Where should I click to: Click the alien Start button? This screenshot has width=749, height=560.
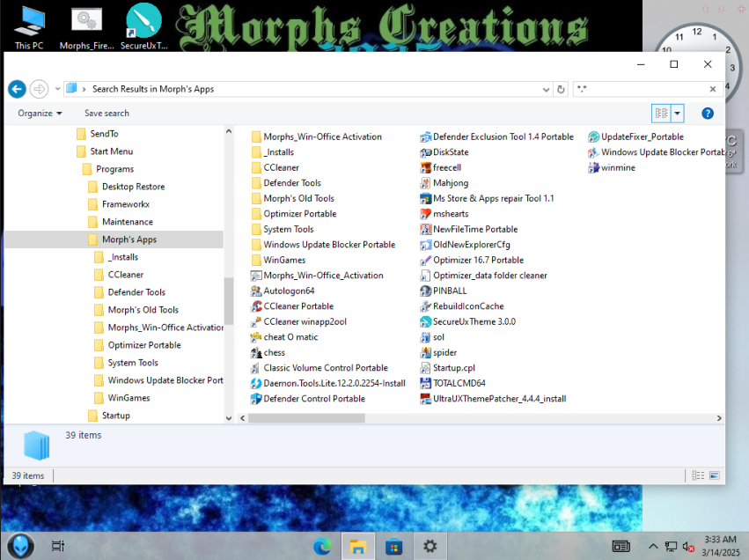click(20, 546)
